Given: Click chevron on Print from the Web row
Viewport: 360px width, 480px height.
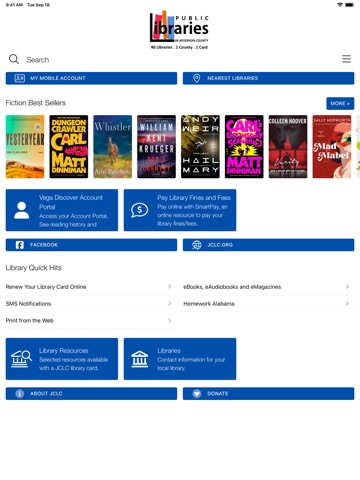Looking at the screenshot, I should 170,320.
